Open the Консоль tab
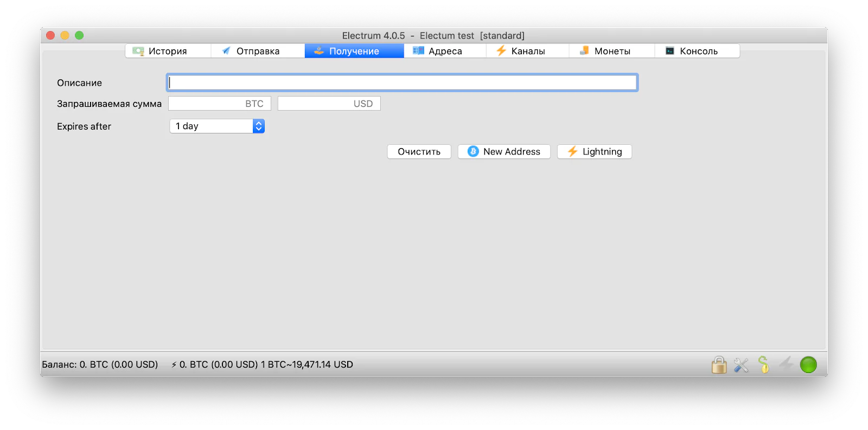The height and width of the screenshot is (430, 868). click(698, 51)
